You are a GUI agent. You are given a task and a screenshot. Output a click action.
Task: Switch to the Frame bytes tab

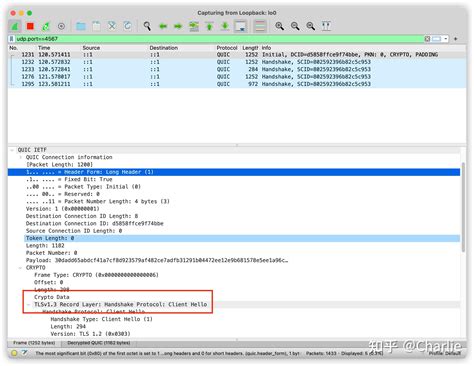tap(34, 343)
